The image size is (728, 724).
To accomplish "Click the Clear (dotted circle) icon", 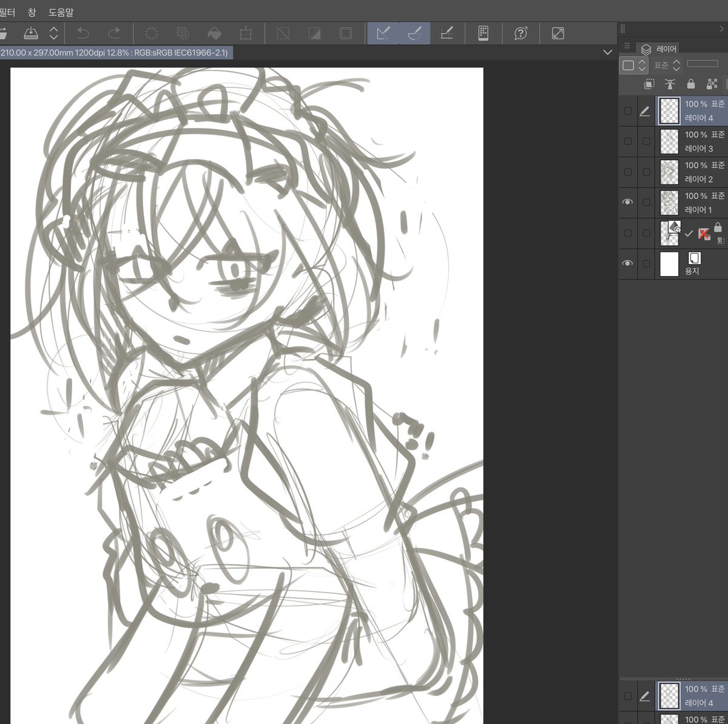I will pyautogui.click(x=151, y=33).
